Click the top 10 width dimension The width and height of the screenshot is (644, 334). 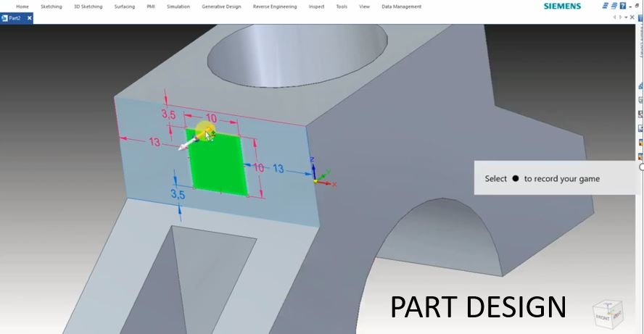[211, 119]
